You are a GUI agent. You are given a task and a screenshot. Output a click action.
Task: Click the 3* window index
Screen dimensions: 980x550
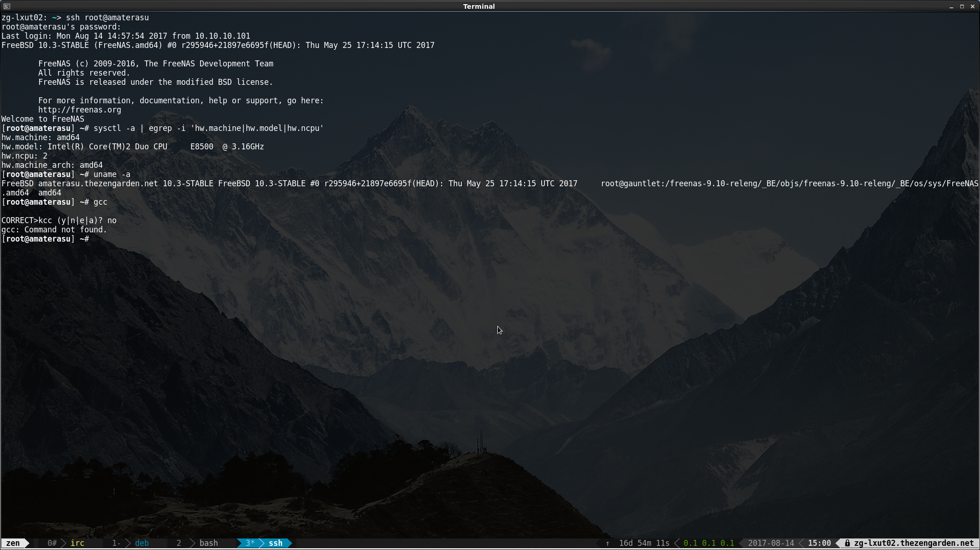[x=250, y=543]
